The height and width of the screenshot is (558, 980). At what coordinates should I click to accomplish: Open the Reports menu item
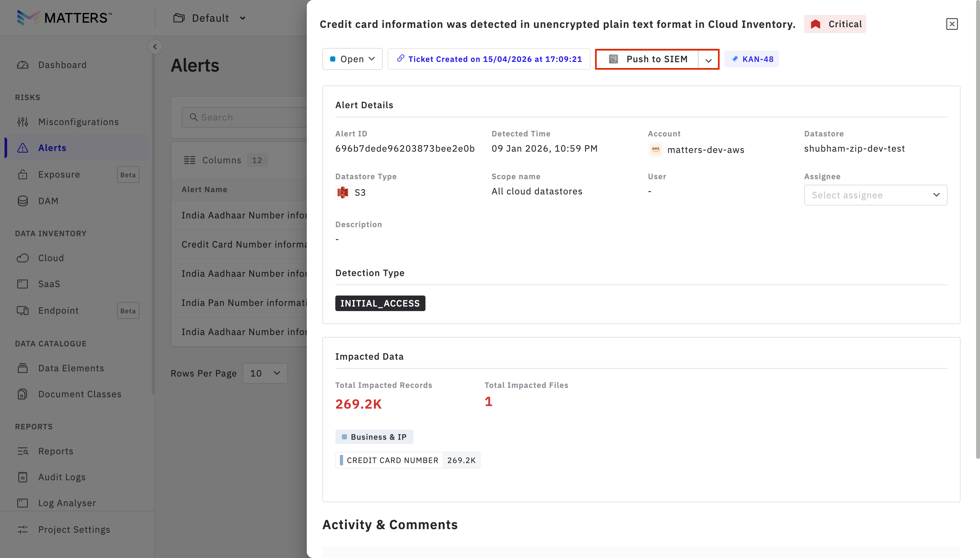(x=55, y=451)
